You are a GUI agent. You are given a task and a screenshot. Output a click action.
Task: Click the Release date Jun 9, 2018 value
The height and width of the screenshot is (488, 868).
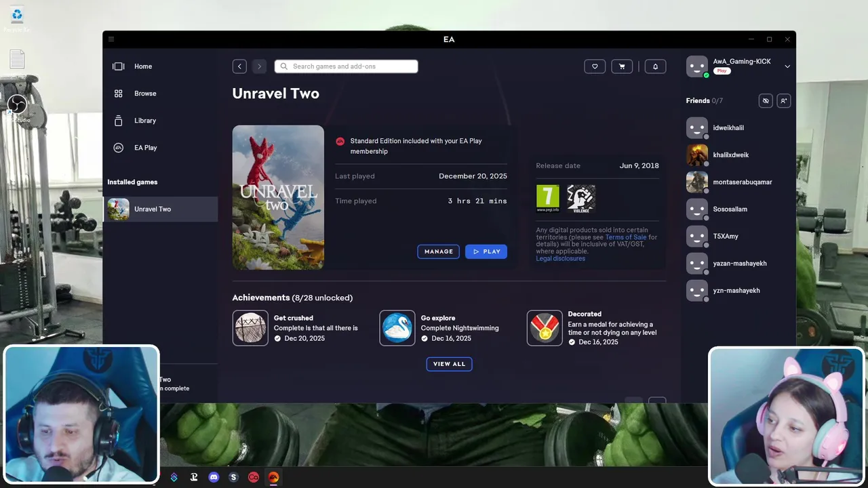[639, 165]
